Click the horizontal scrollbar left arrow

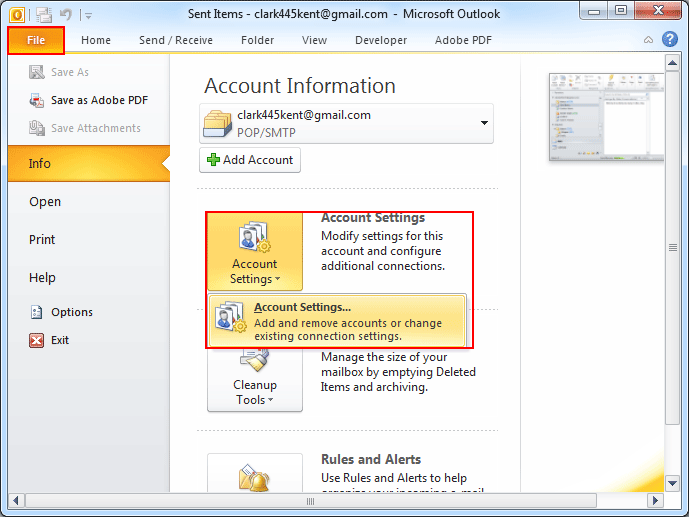(x=16, y=500)
